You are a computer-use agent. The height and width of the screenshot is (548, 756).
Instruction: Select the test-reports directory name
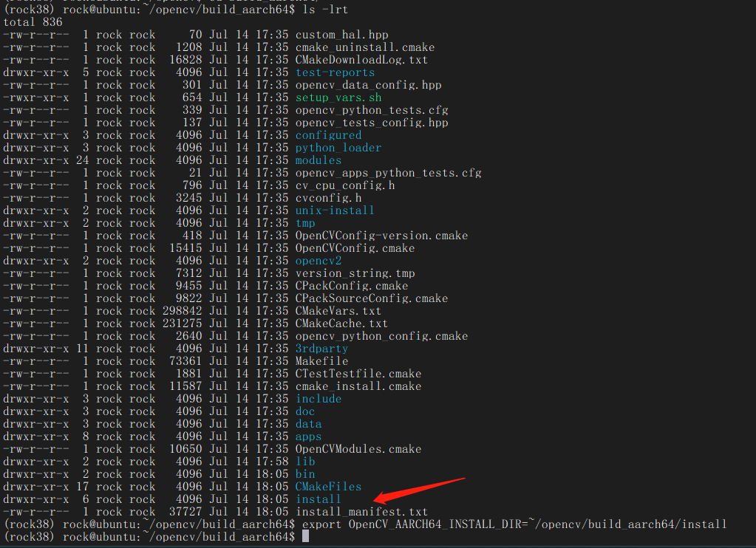pos(335,72)
